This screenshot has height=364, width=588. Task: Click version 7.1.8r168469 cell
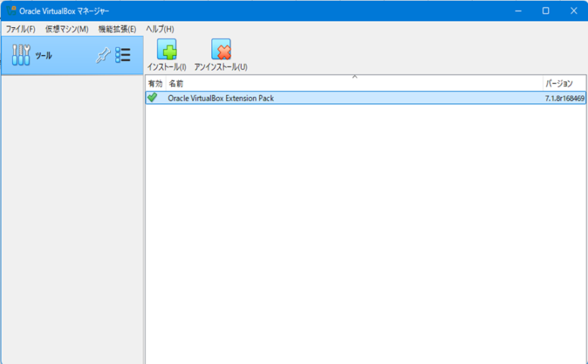pos(565,99)
